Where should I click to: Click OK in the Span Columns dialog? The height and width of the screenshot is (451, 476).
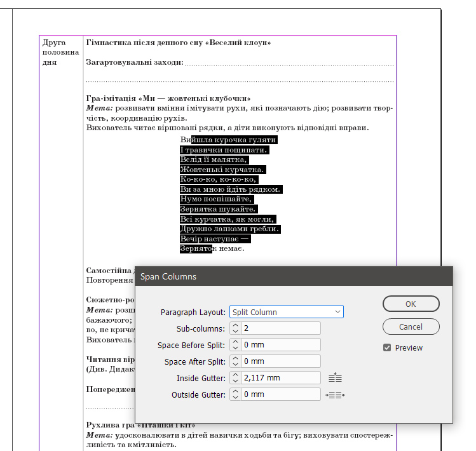411,304
